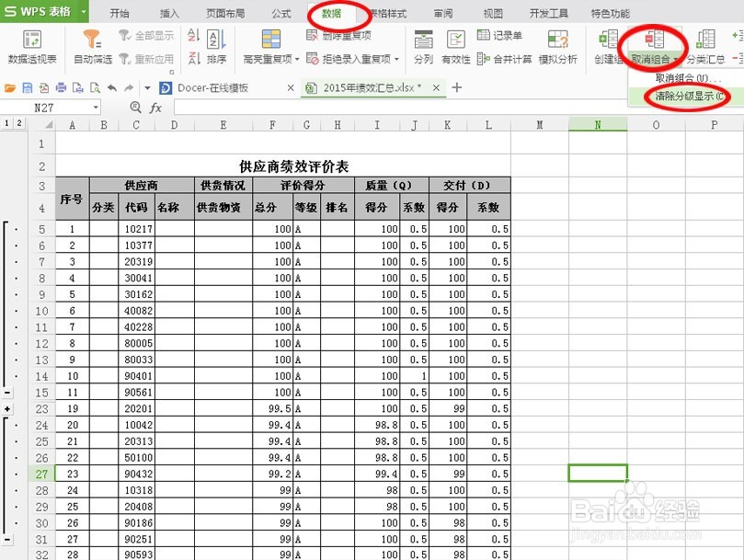Redo the last action
744x560 pixels.
click(x=129, y=88)
